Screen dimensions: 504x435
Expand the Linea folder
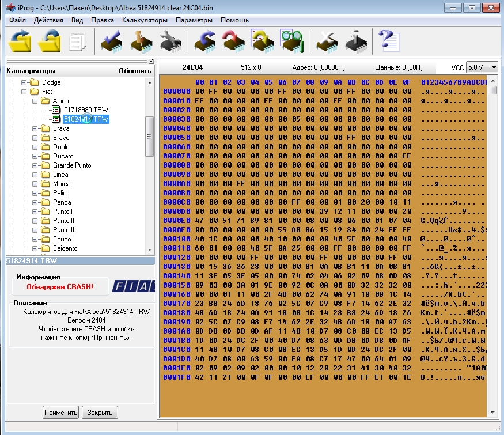click(x=35, y=175)
